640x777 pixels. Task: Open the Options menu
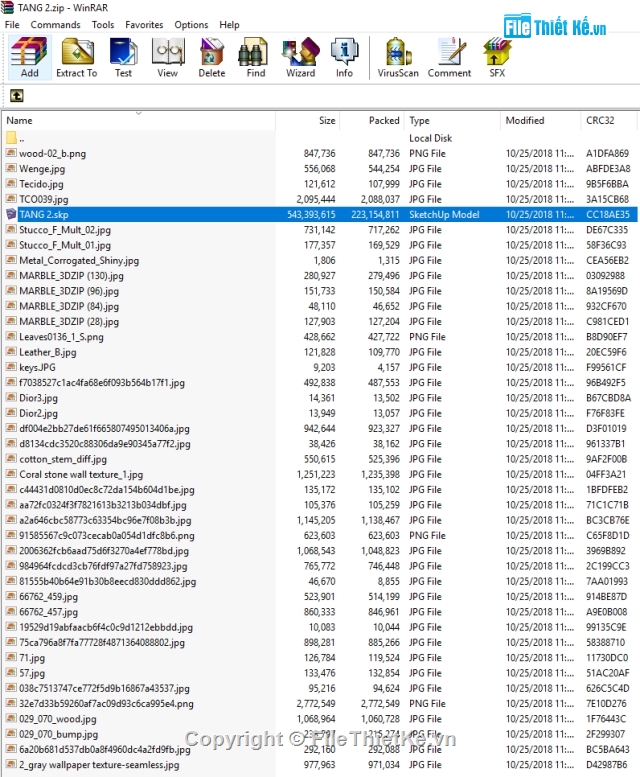pos(191,24)
